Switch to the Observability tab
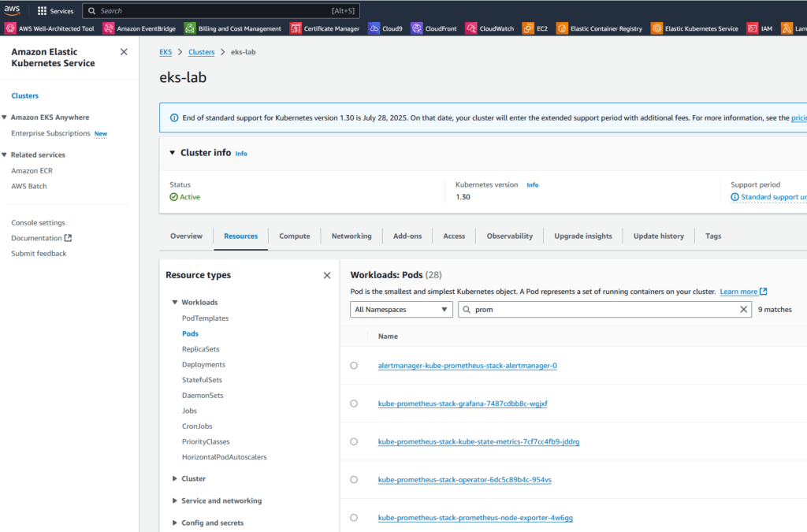This screenshot has height=532, width=807. point(510,236)
